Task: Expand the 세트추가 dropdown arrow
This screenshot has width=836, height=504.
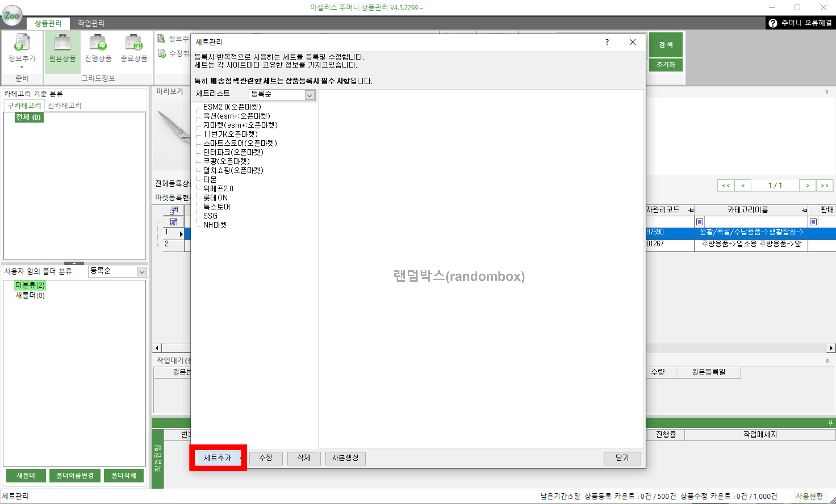Action: (x=241, y=458)
